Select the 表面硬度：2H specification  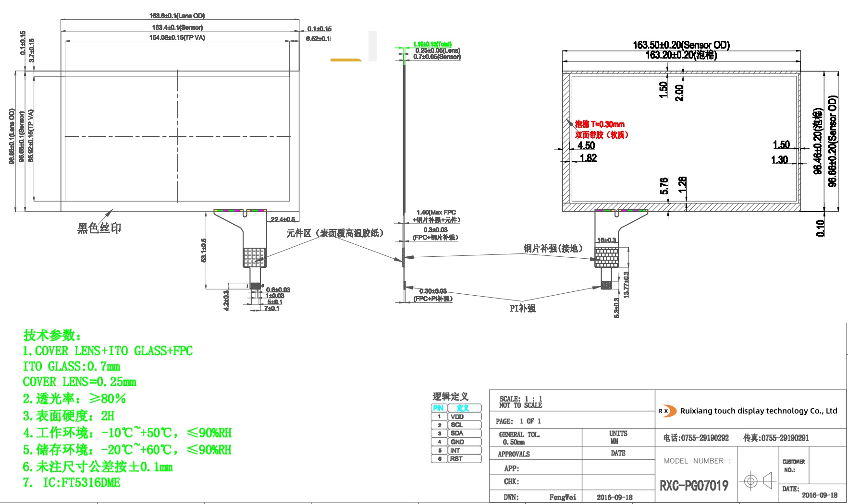69,416
